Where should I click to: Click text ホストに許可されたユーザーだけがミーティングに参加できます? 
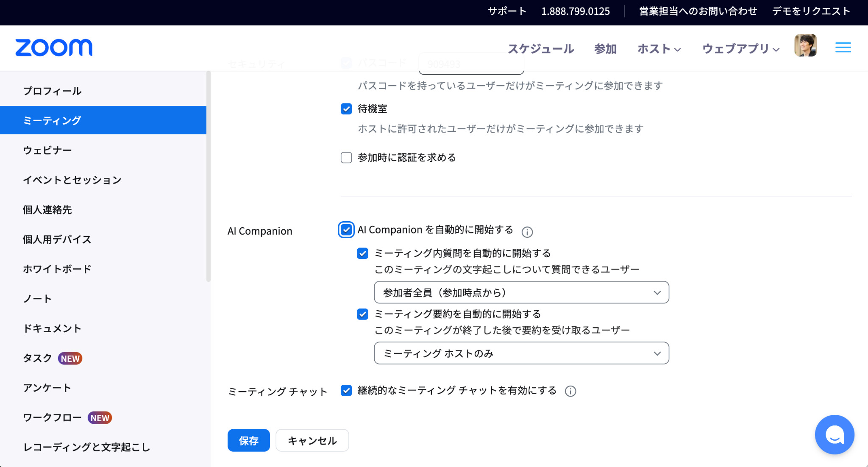[x=501, y=128]
